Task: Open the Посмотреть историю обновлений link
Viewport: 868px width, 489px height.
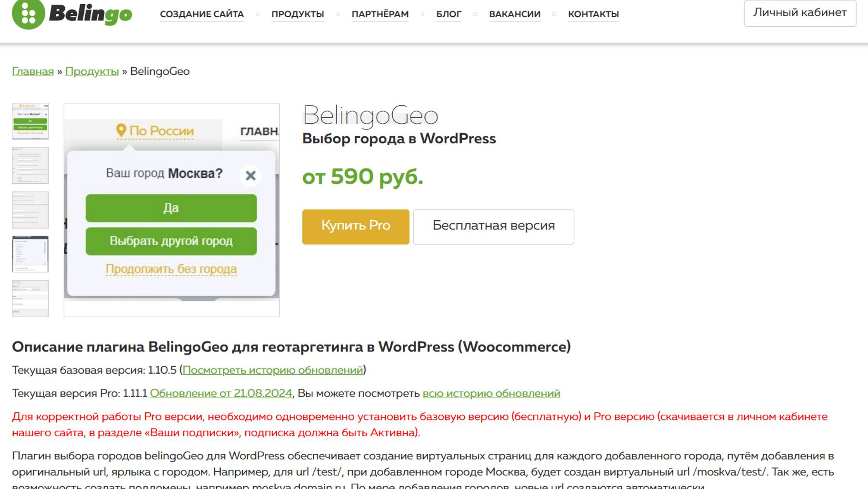Action: point(273,370)
